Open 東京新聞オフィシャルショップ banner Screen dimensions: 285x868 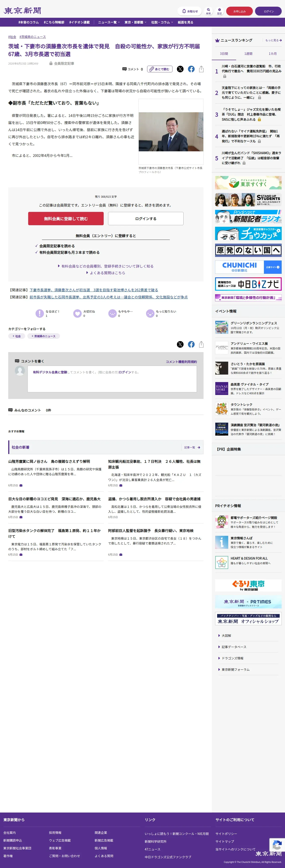coord(248,619)
